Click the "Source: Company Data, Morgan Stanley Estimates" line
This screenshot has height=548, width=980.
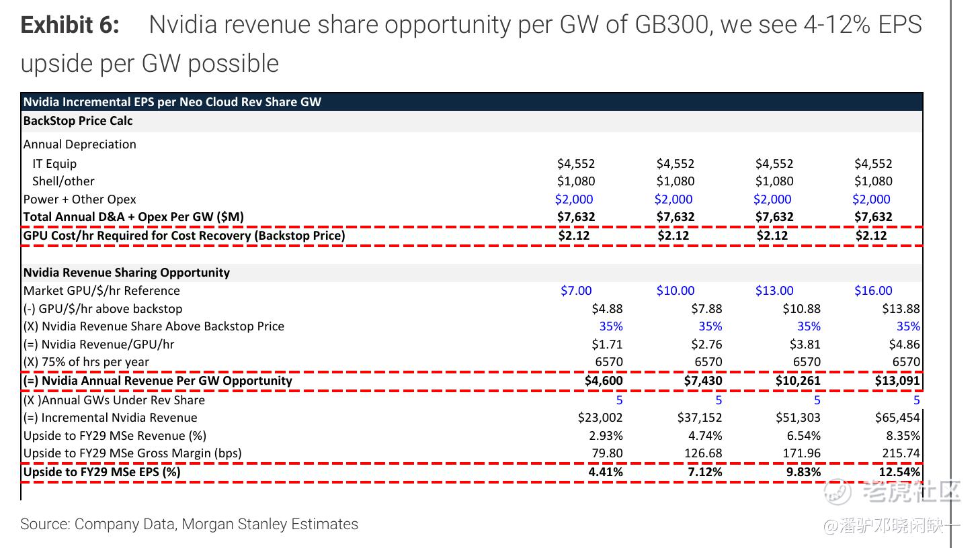point(189,524)
